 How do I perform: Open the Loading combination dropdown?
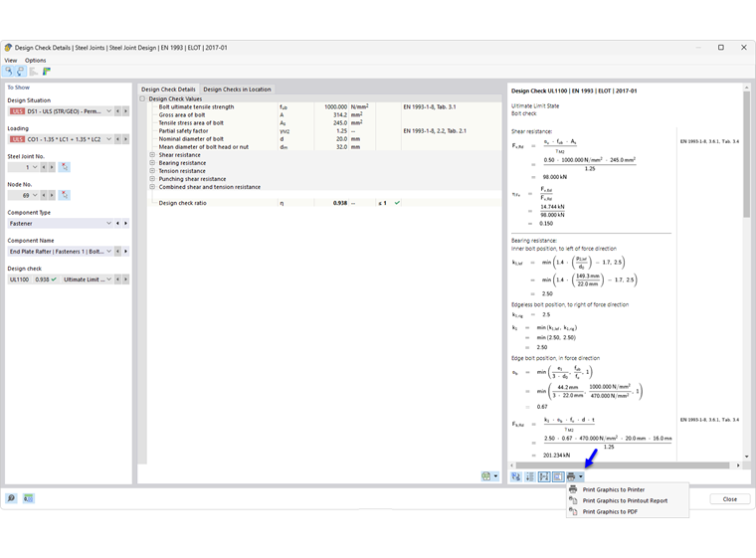coord(109,139)
